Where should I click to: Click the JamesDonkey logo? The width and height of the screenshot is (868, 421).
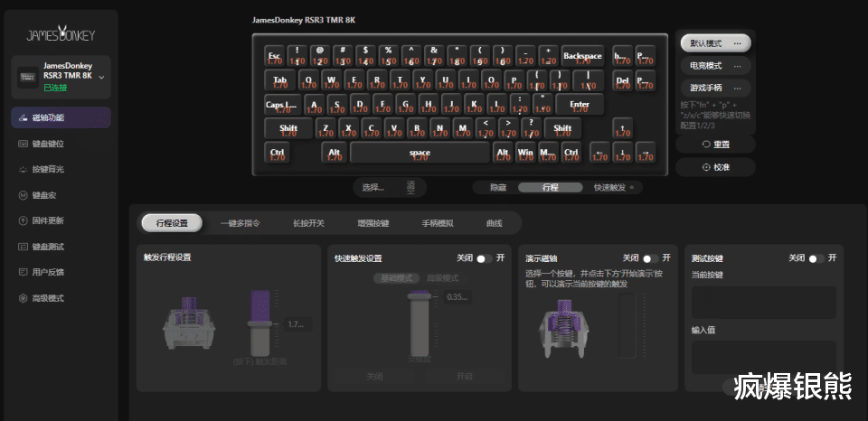pos(61,34)
